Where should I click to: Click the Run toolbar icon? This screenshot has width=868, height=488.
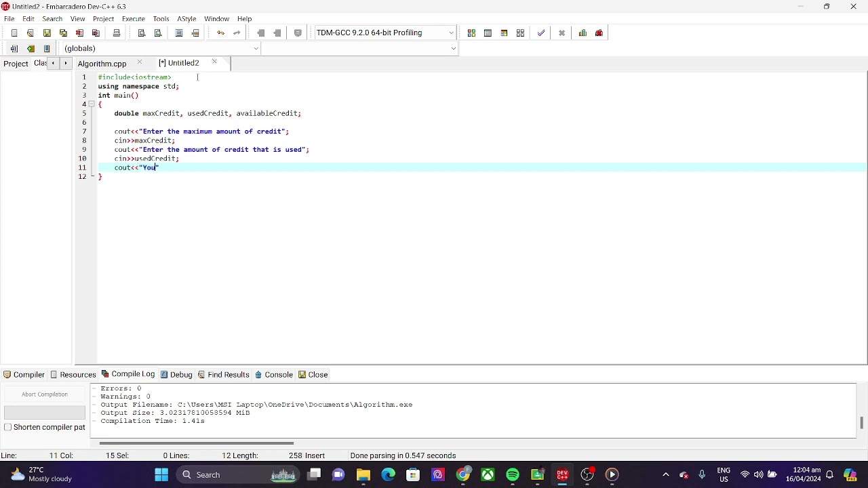coord(488,33)
